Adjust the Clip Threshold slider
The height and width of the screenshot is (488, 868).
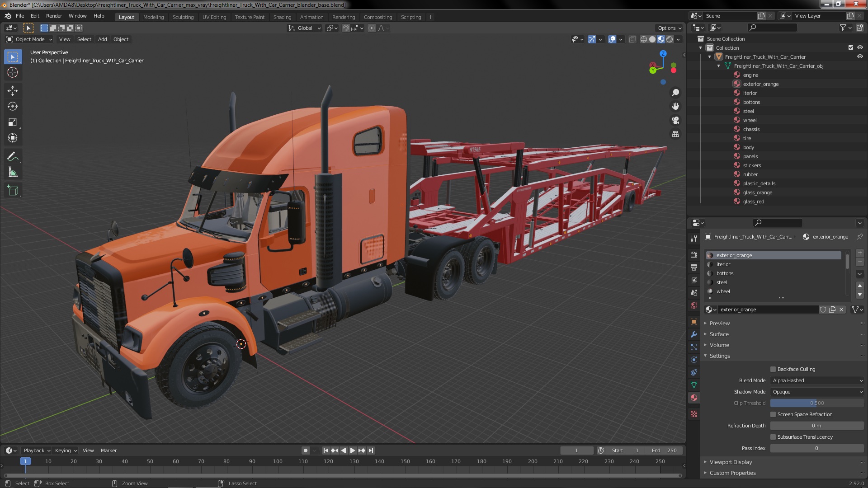pyautogui.click(x=817, y=403)
